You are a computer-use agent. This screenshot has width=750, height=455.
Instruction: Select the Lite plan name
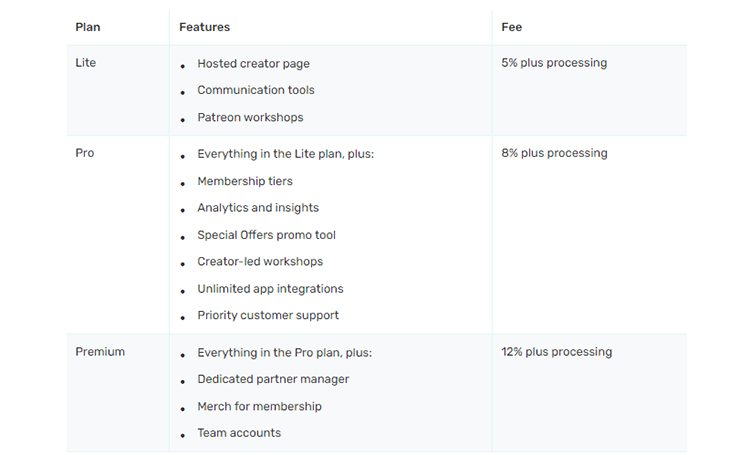coord(86,63)
